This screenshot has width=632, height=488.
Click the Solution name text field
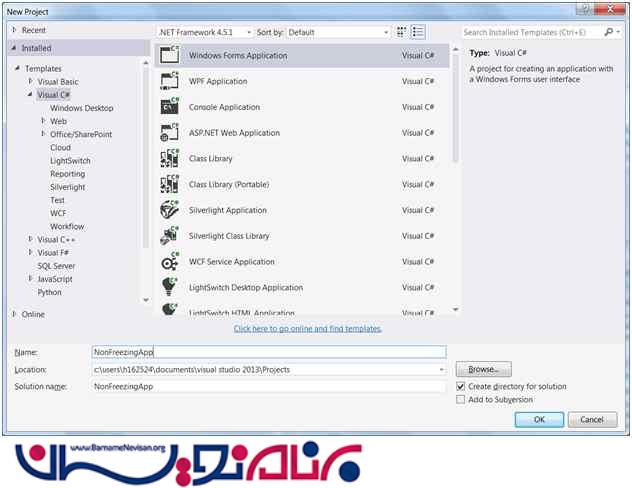click(269, 386)
